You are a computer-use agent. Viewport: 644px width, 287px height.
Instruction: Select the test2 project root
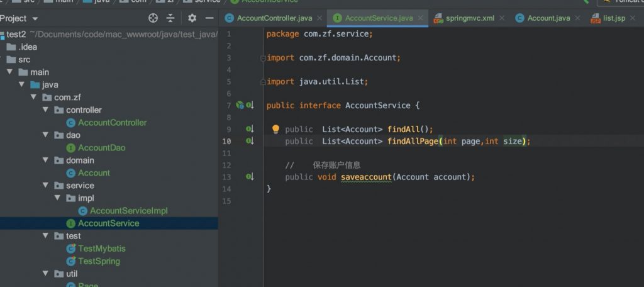[x=16, y=34]
